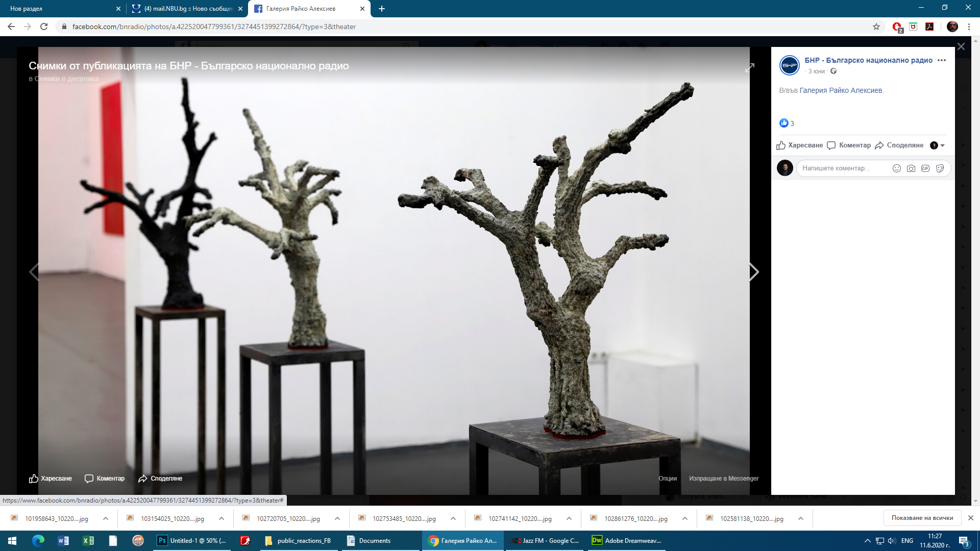Go to the next photo in theater view

tap(754, 272)
